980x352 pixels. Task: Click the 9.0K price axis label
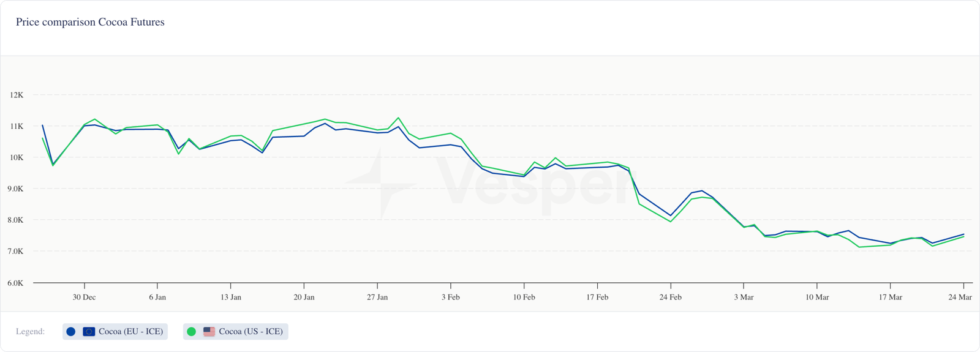click(15, 189)
